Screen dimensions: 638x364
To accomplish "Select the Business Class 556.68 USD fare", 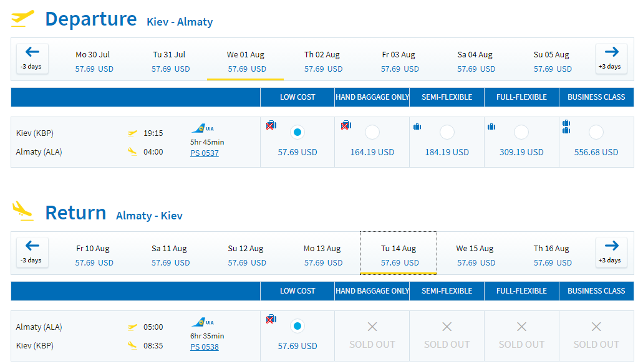I will (596, 132).
